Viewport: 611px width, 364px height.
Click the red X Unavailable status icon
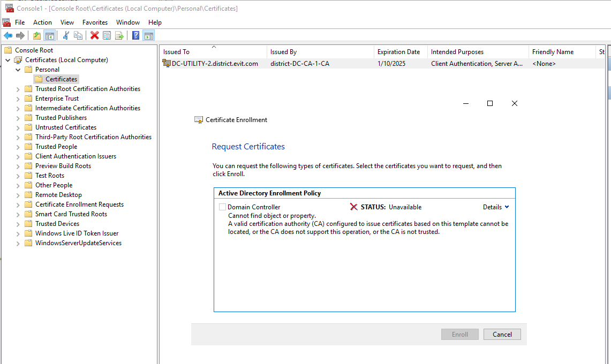(353, 207)
